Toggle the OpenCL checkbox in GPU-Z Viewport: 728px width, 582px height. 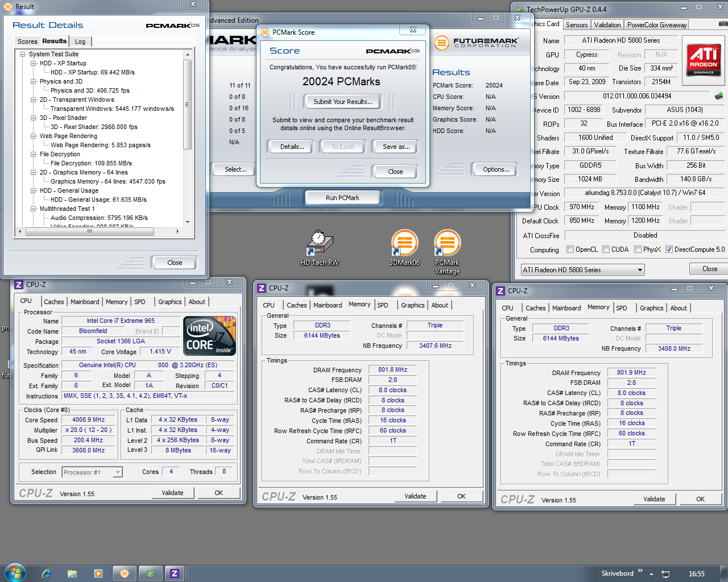pos(570,250)
